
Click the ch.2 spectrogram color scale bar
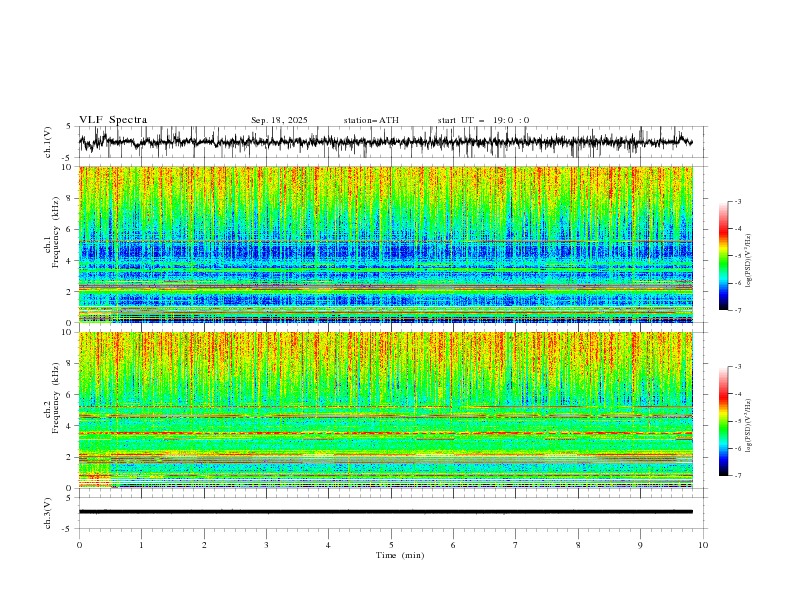tap(723, 421)
